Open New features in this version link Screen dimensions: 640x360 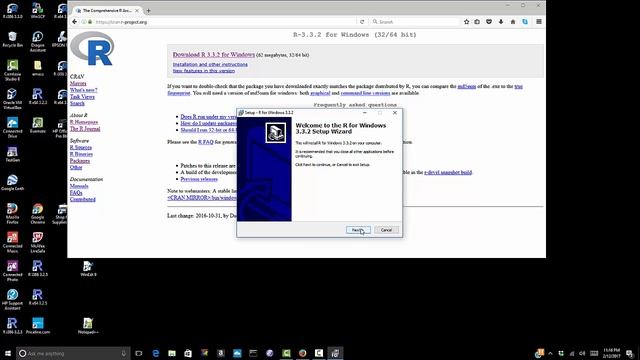coord(204,71)
